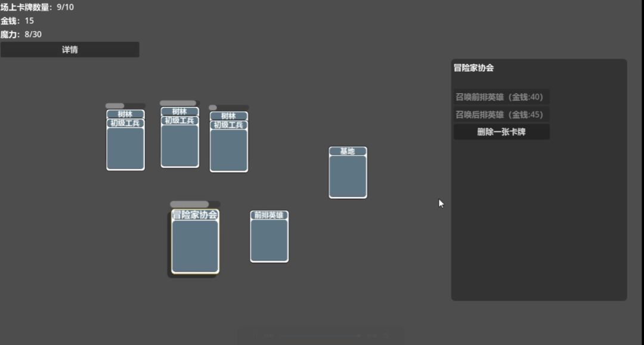Click the 场上卡牌数量 9/10 counter
The height and width of the screenshot is (345, 644).
point(37,7)
